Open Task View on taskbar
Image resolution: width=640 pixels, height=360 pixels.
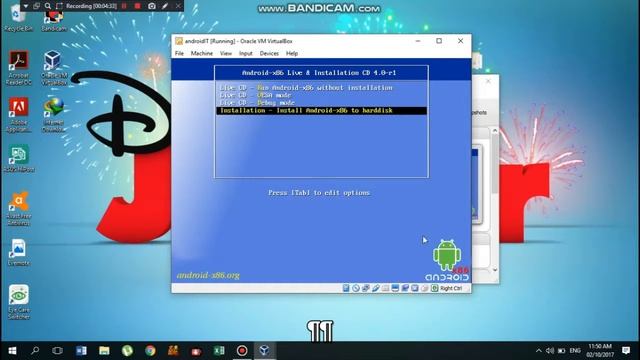pyautogui.click(x=58, y=351)
